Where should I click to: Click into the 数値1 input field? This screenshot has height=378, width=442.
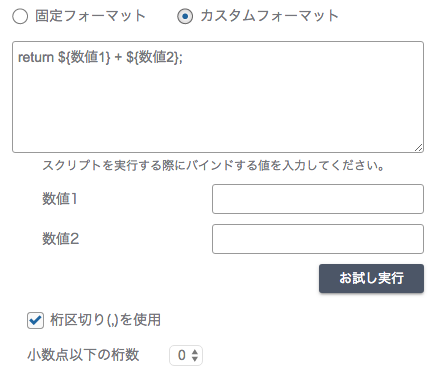point(318,199)
